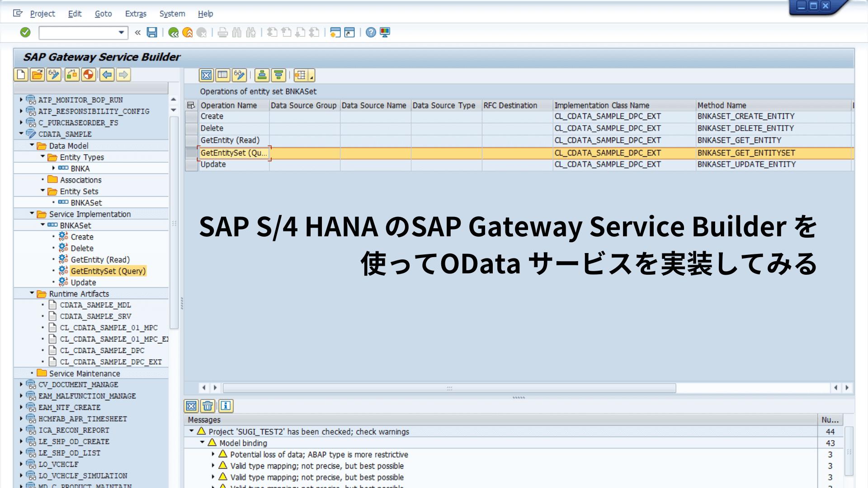The image size is (868, 488).
Task: Open the System menu
Action: coord(172,14)
